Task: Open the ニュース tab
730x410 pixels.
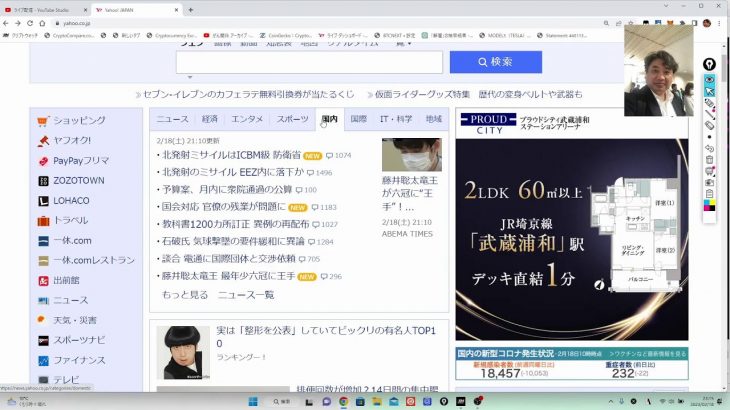Action: [172, 119]
